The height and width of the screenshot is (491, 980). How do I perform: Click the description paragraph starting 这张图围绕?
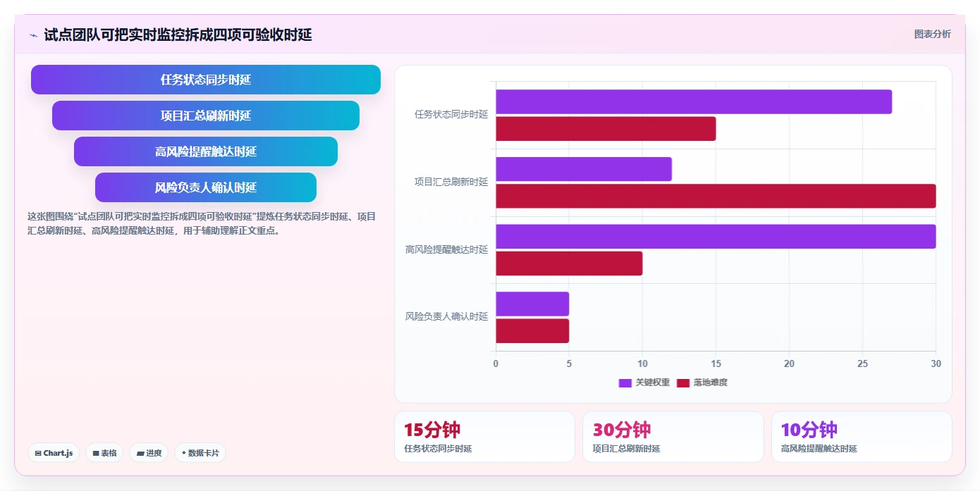click(x=202, y=223)
